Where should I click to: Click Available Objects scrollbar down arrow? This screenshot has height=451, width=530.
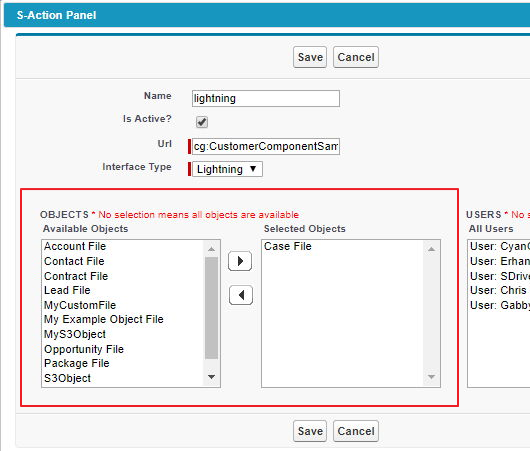click(x=212, y=377)
